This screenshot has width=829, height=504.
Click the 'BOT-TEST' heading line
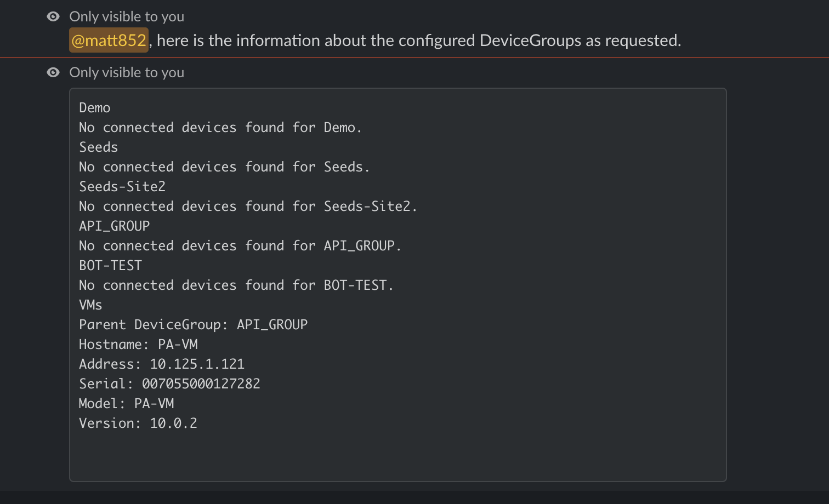point(110,266)
